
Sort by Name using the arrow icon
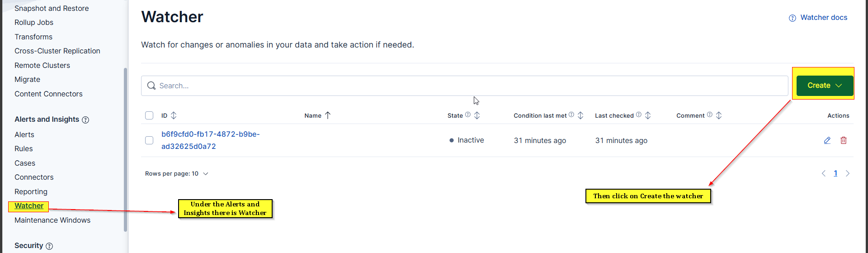328,115
